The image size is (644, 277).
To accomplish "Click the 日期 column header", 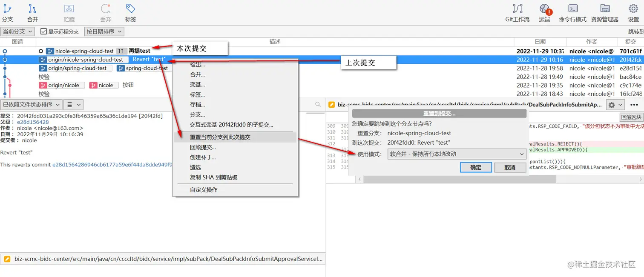I will pos(540,42).
